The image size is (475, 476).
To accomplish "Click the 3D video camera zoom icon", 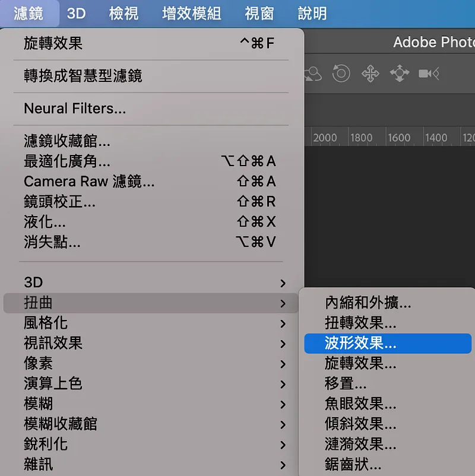I will pyautogui.click(x=429, y=74).
